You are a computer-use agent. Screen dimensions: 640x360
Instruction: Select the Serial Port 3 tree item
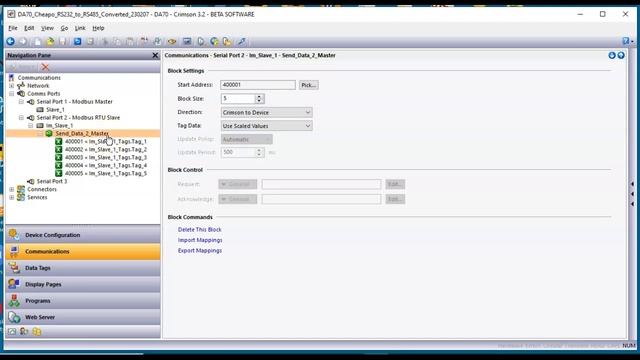52,181
